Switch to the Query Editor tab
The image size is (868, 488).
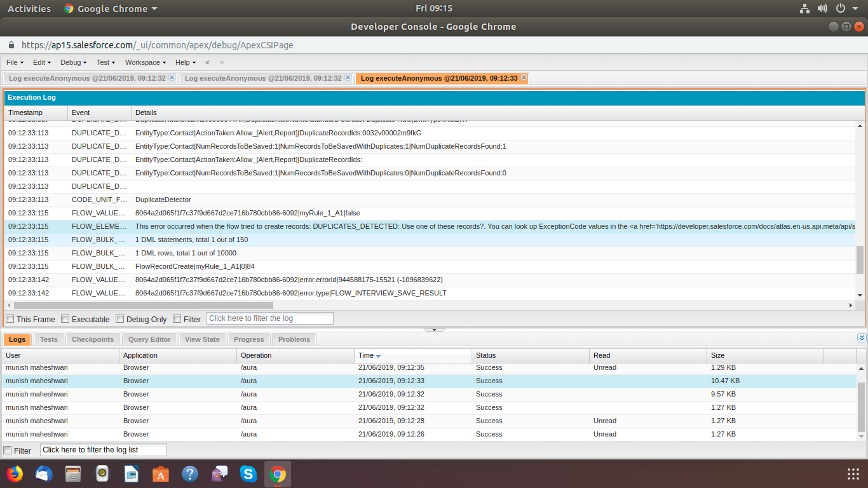[x=149, y=339]
